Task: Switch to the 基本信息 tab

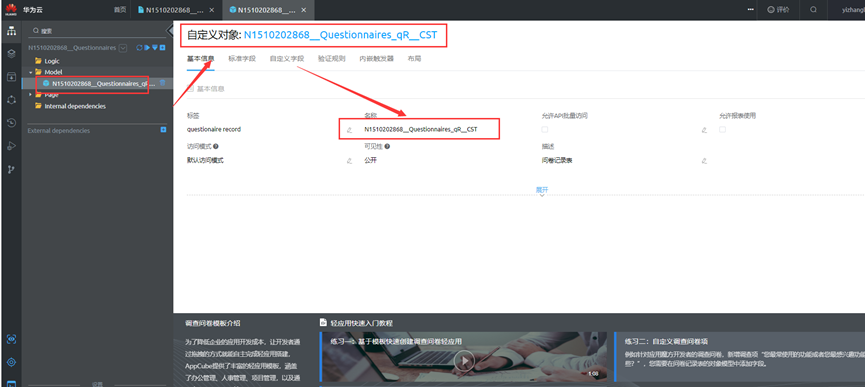Action: 200,58
